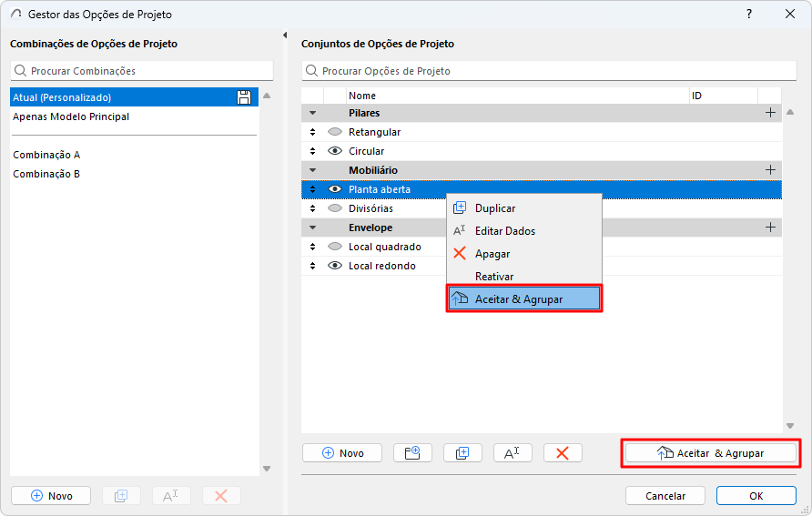This screenshot has height=516, width=812.
Task: Collapse the Mobiliário group
Action: 312,170
